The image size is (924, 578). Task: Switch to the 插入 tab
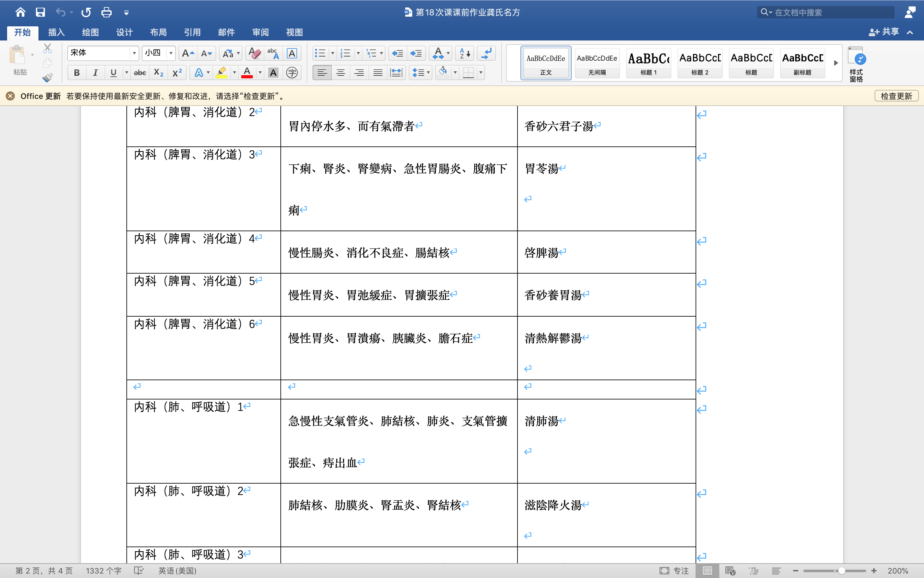tap(56, 32)
